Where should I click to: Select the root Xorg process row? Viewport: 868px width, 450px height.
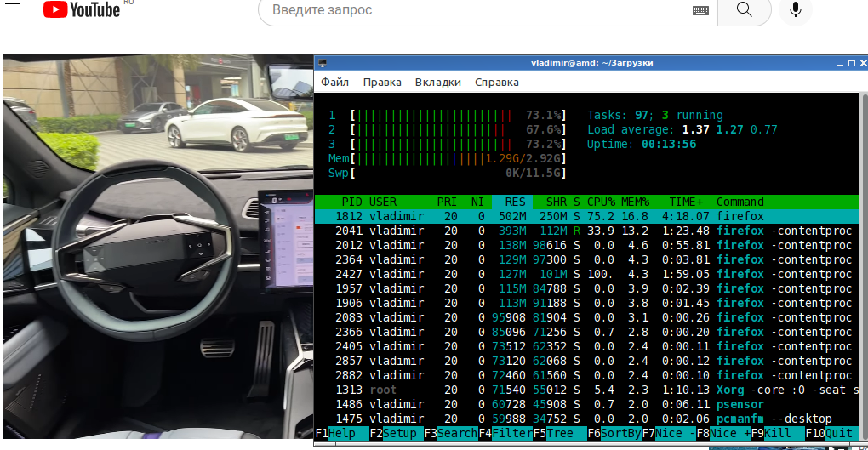tap(587, 390)
